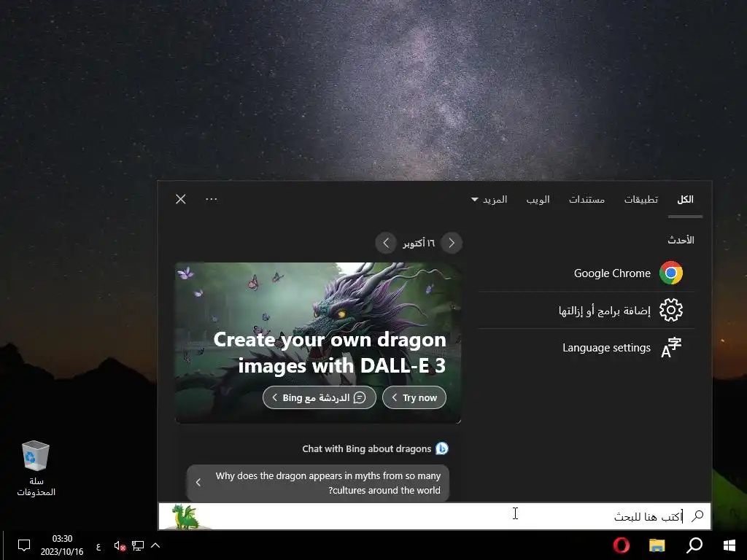Go to the previous day with the left arrow
The image size is (747, 560).
386,244
